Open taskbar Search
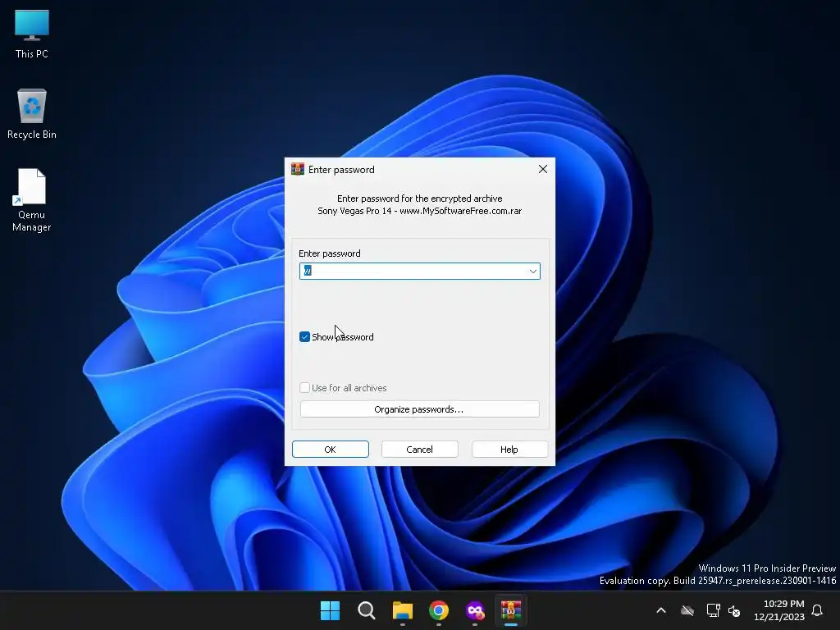 [x=367, y=610]
